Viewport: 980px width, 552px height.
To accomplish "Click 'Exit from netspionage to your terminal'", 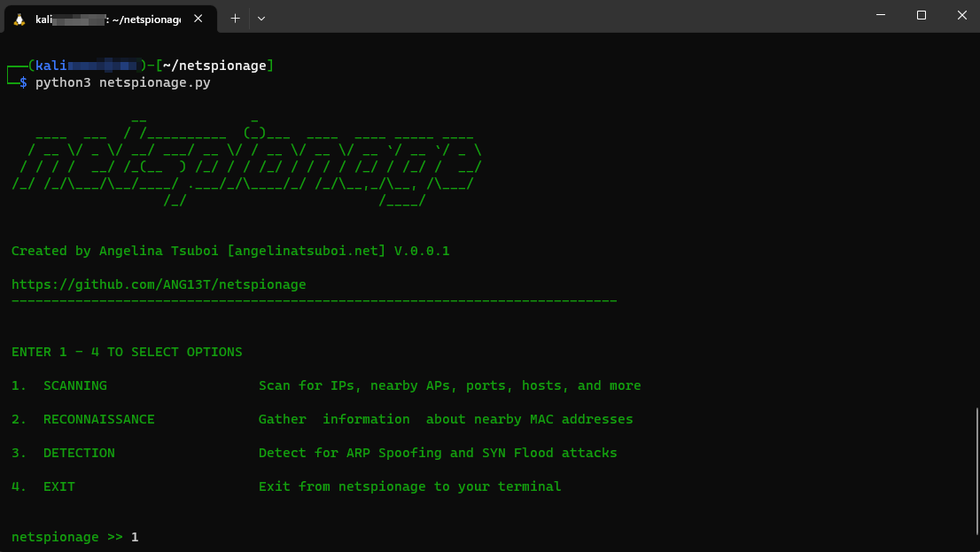I will (x=410, y=487).
